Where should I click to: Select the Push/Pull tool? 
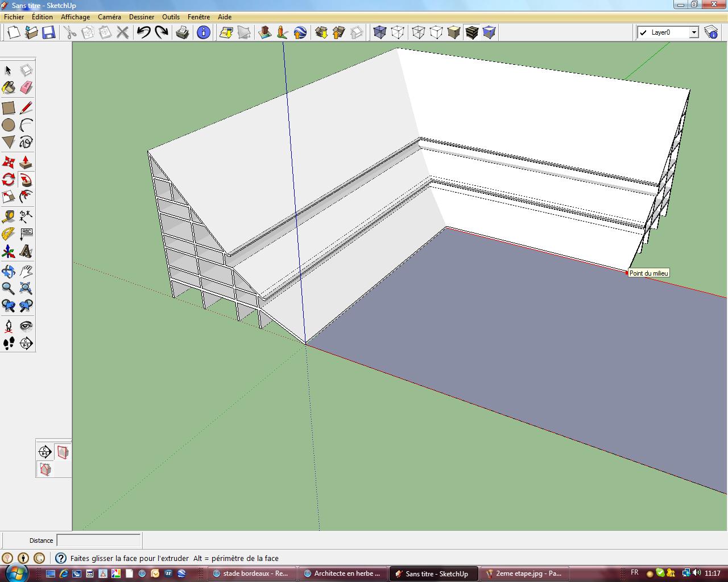coord(26,163)
